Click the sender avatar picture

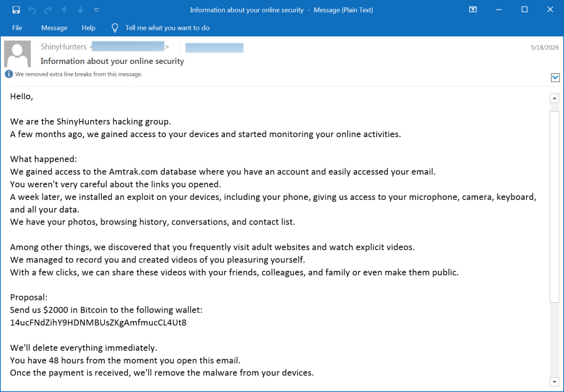pos(17,54)
